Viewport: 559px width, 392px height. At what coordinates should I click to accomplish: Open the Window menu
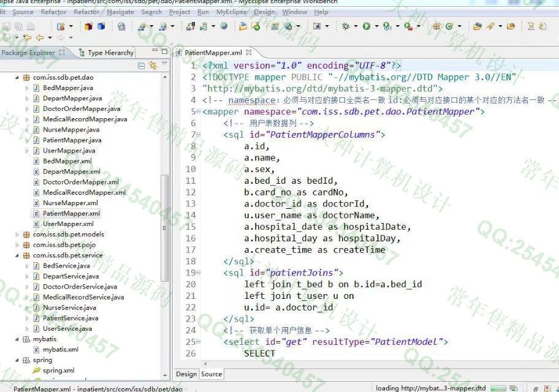pos(294,12)
